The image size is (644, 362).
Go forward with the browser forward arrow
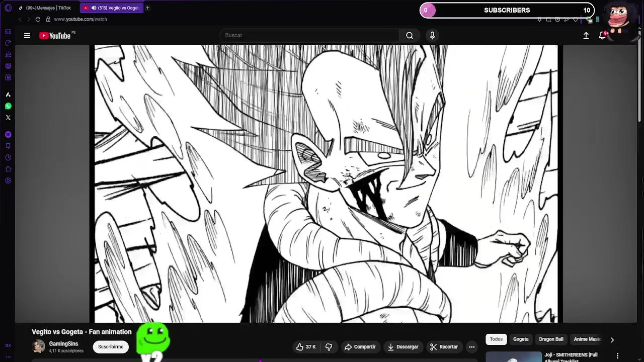(x=29, y=19)
